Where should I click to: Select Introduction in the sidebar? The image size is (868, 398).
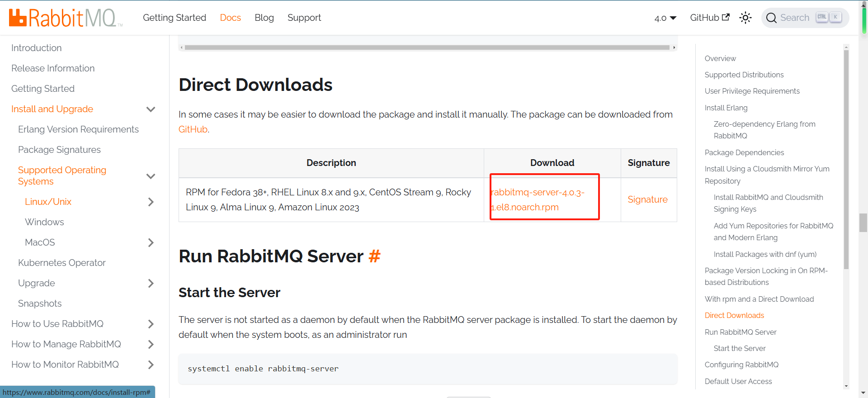tap(37, 48)
